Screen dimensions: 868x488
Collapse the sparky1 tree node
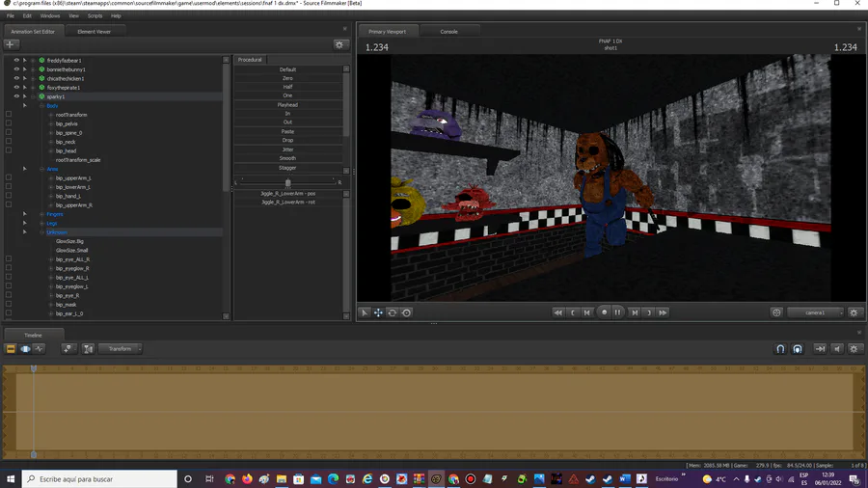tap(33, 96)
